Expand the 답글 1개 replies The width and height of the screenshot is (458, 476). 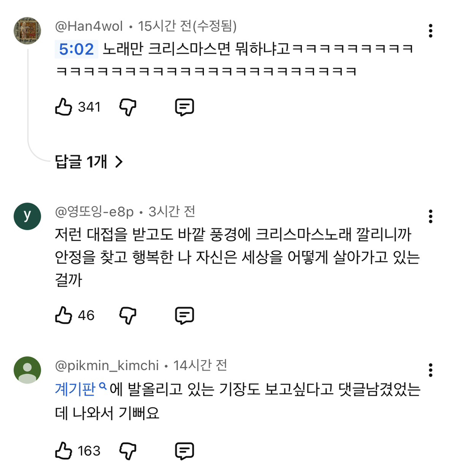tap(89, 162)
